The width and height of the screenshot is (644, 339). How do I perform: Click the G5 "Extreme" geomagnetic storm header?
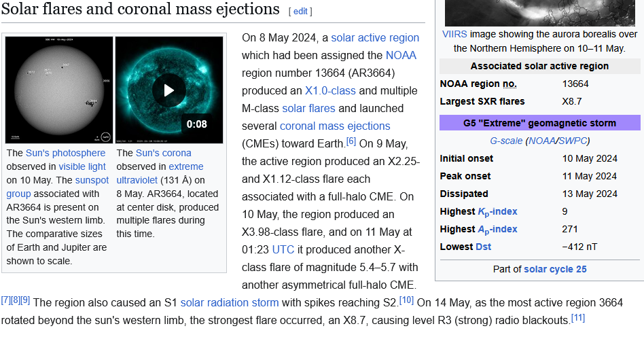pyautogui.click(x=539, y=123)
